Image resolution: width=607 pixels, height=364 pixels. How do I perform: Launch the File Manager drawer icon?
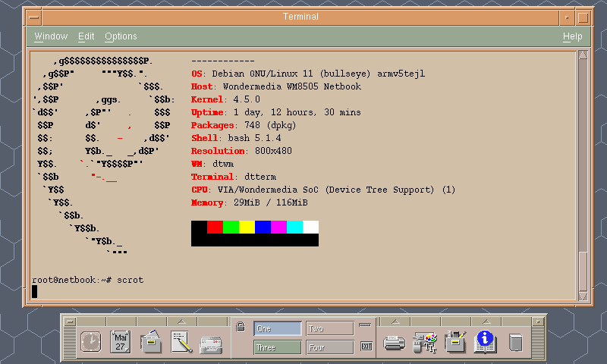click(150, 341)
